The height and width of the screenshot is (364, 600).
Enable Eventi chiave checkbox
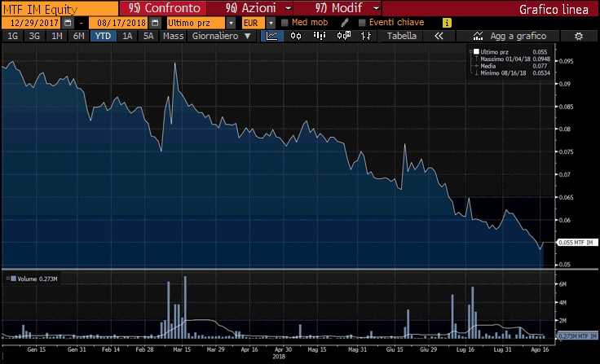(362, 23)
